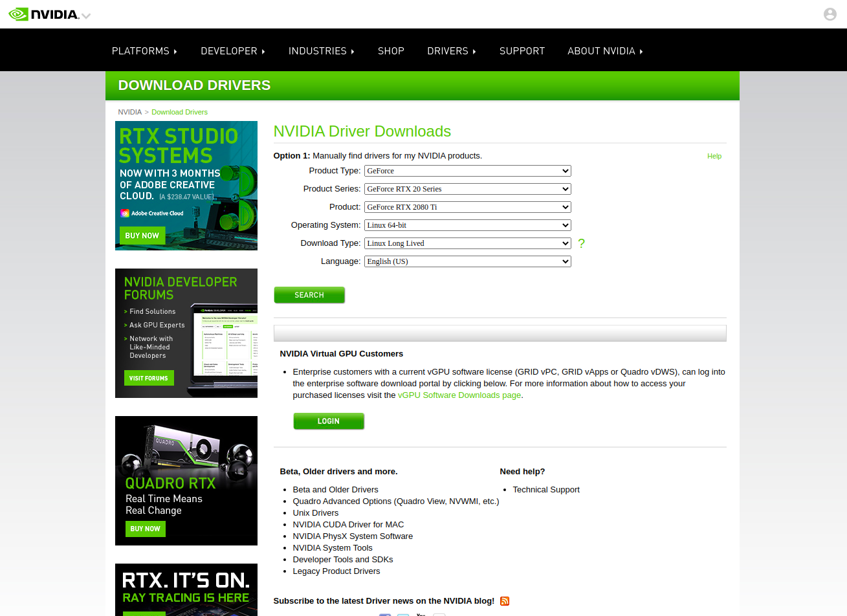Open the INDUSTRIES menu
The width and height of the screenshot is (847, 616).
click(322, 51)
